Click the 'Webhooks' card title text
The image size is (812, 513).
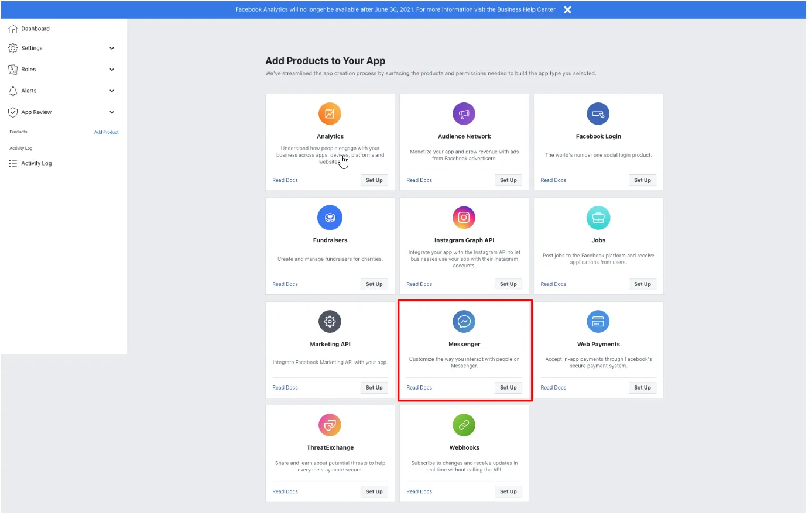[x=464, y=448]
